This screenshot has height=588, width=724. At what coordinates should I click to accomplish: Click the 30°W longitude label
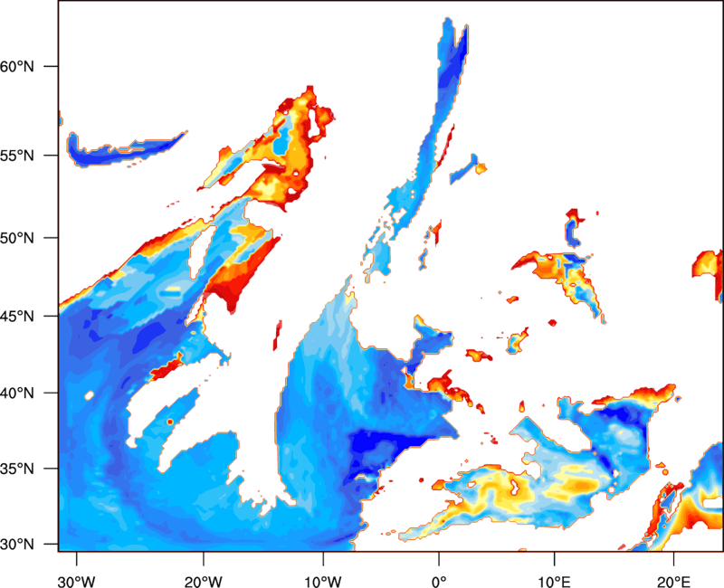click(76, 582)
